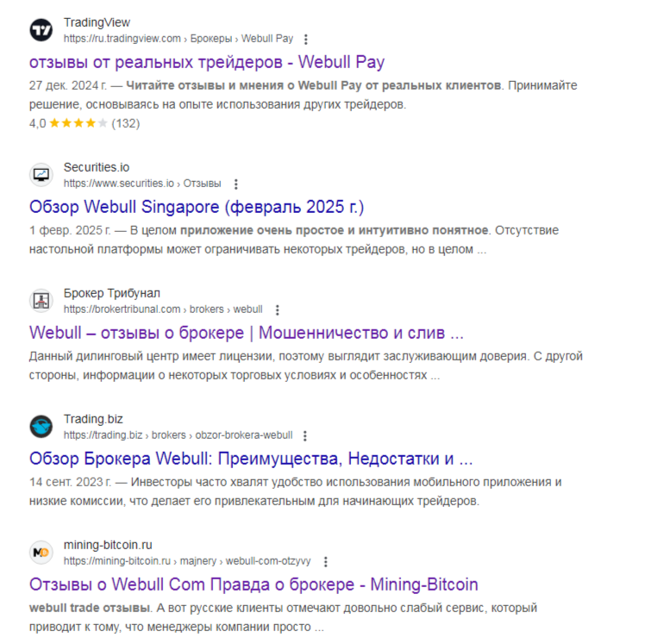
Task: Click the four-star rating under TradingView result
Action: tap(78, 123)
